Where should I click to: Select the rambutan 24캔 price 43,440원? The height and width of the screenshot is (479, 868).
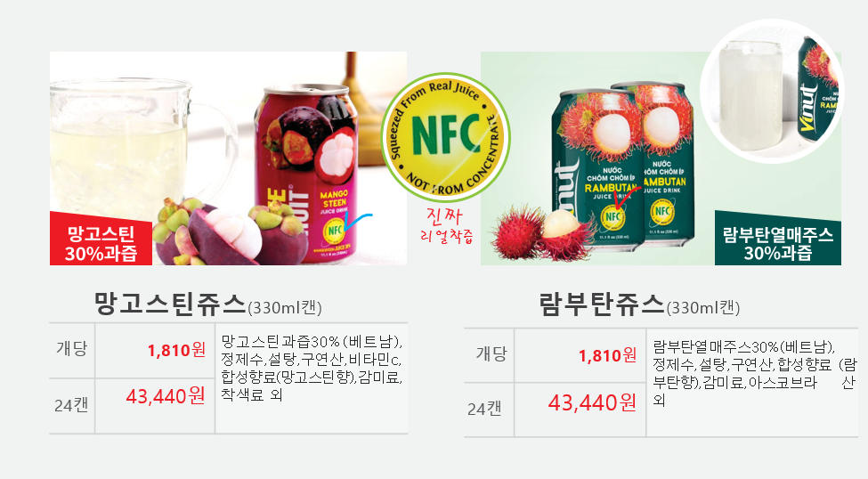coord(592,402)
